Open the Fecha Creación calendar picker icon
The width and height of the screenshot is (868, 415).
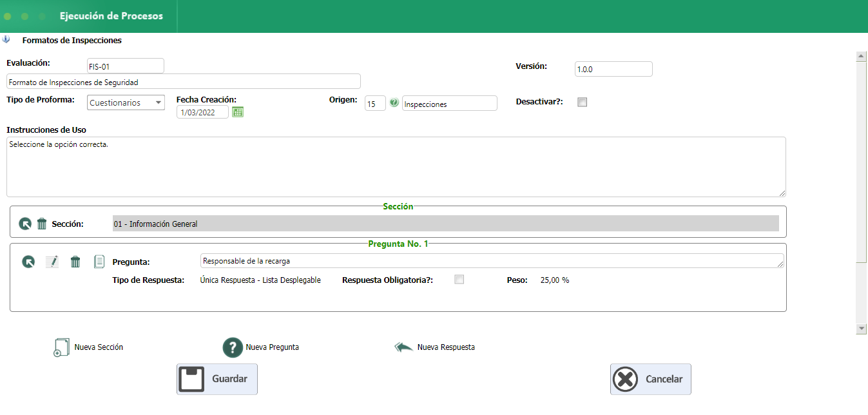238,111
